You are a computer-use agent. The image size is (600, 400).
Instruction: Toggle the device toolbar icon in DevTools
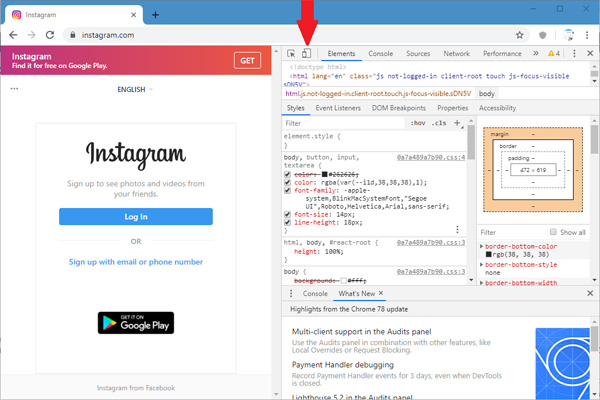click(x=306, y=54)
